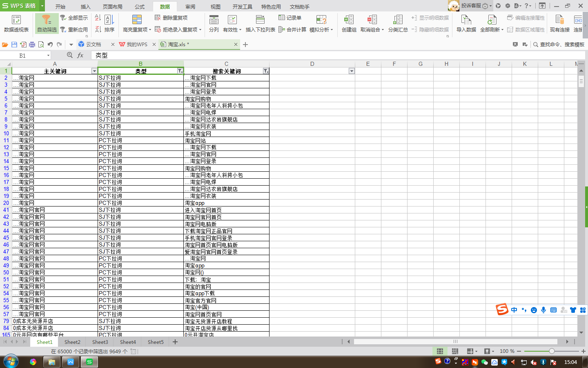
Task: Add a new document tab with plus
Action: [x=245, y=44]
